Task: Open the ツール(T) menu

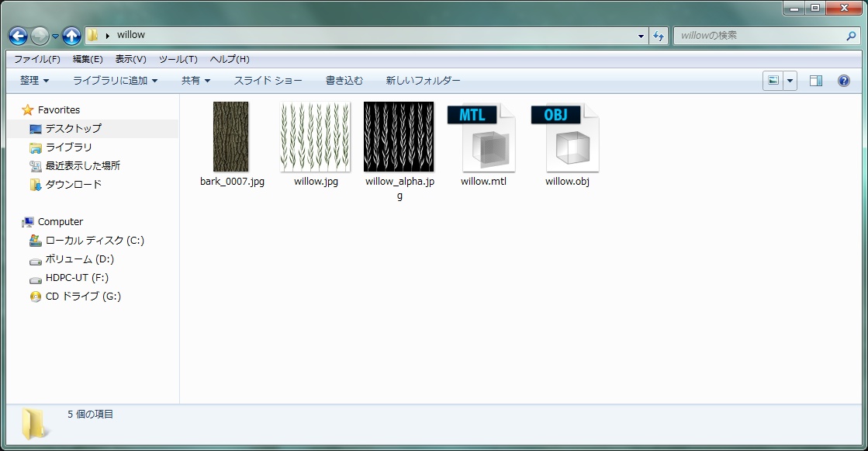Action: tap(178, 59)
